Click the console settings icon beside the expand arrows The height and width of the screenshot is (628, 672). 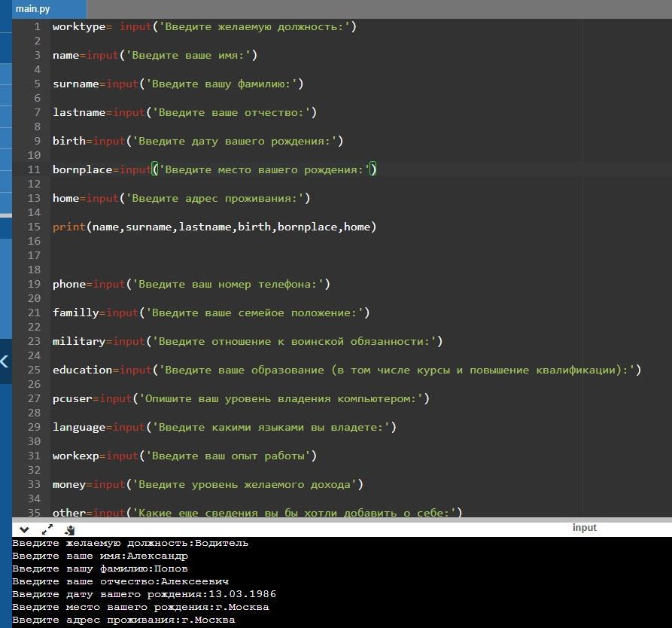69,529
